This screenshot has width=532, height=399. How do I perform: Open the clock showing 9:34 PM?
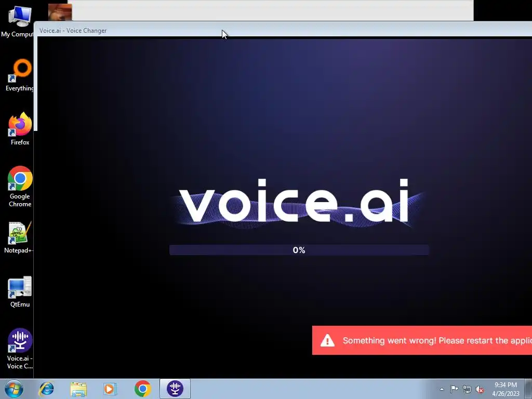click(x=506, y=389)
